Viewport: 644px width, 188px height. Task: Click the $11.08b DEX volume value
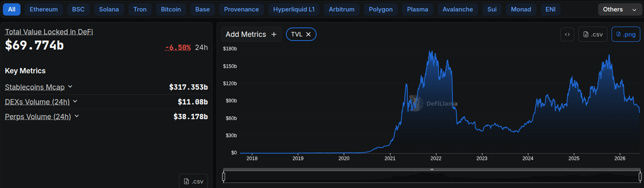[x=193, y=102]
